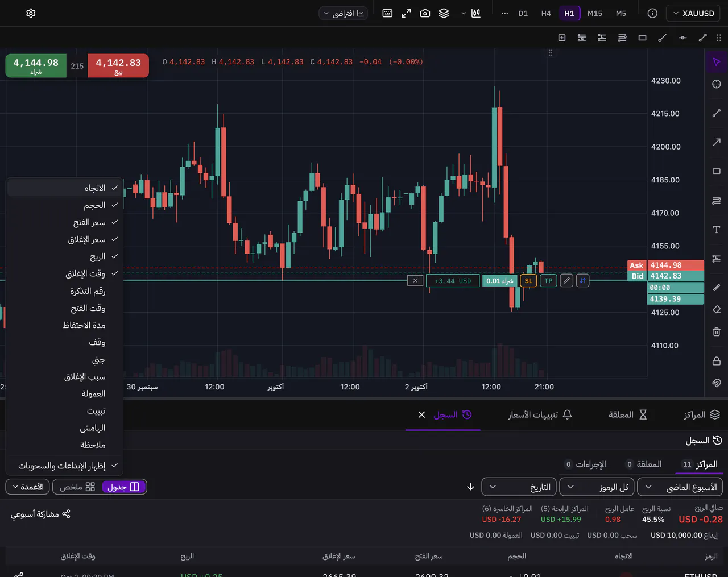The image size is (728, 577).
Task: Open the افتراضي template dropdown
Action: pos(344,13)
